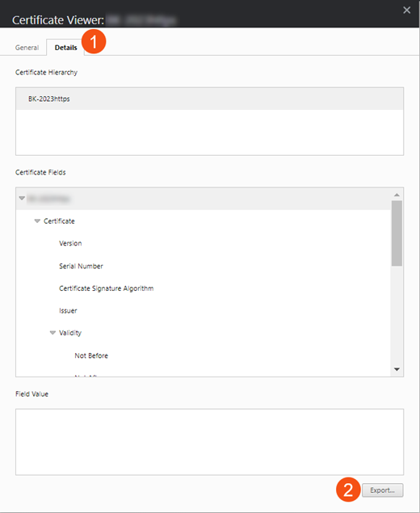Click the Export... button
420x513 pixels.
(382, 490)
